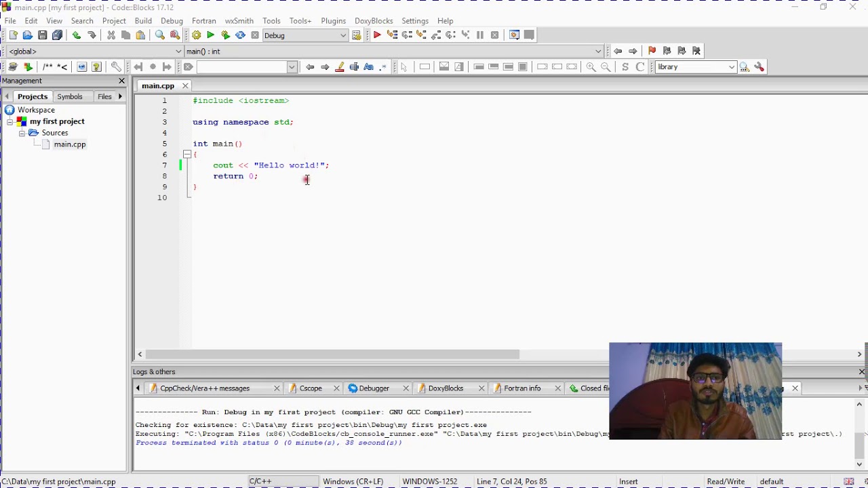The height and width of the screenshot is (488, 868).
Task: Show select target dialog icon
Action: pyautogui.click(x=357, y=35)
